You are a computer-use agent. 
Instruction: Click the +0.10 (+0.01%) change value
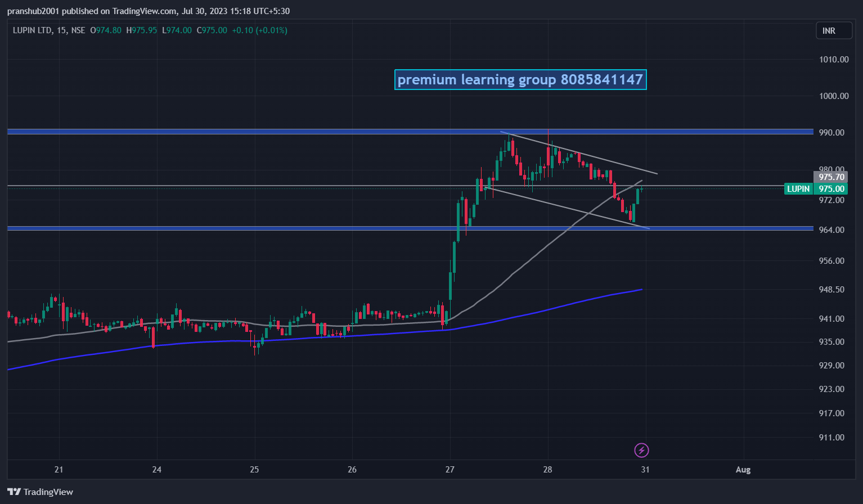coord(259,30)
